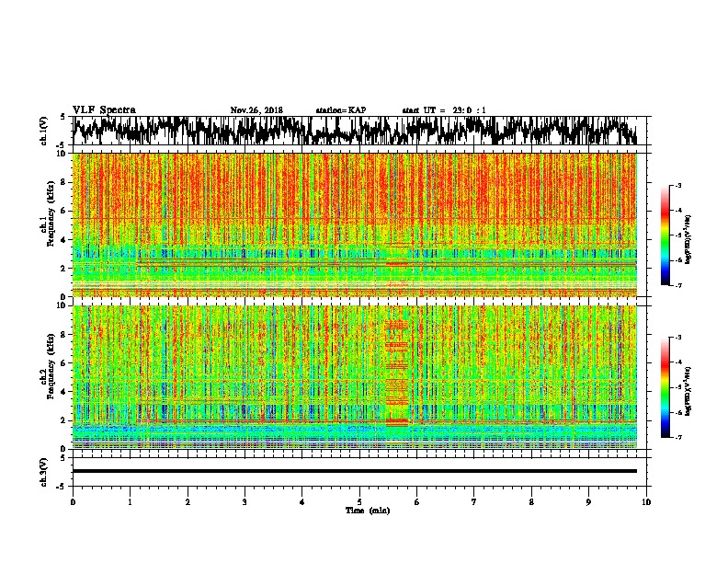
Task: Click the ch.1 voltage waveform trace
Action: (355, 131)
